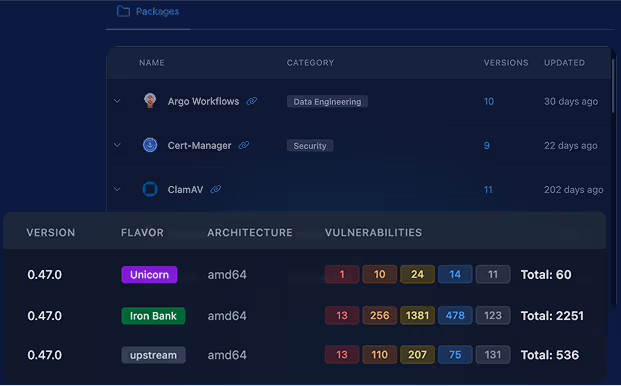Open the link icon beside Argo Workflows
The height and width of the screenshot is (386, 621).
tap(251, 101)
